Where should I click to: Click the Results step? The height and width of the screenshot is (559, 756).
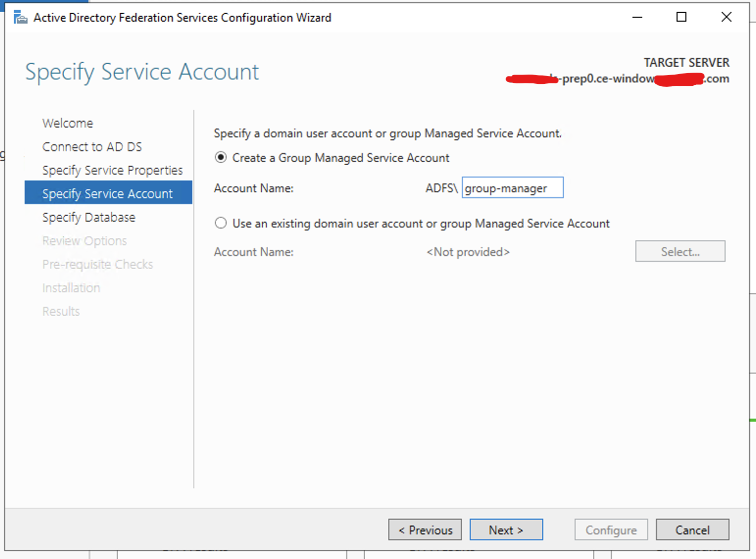(x=61, y=311)
